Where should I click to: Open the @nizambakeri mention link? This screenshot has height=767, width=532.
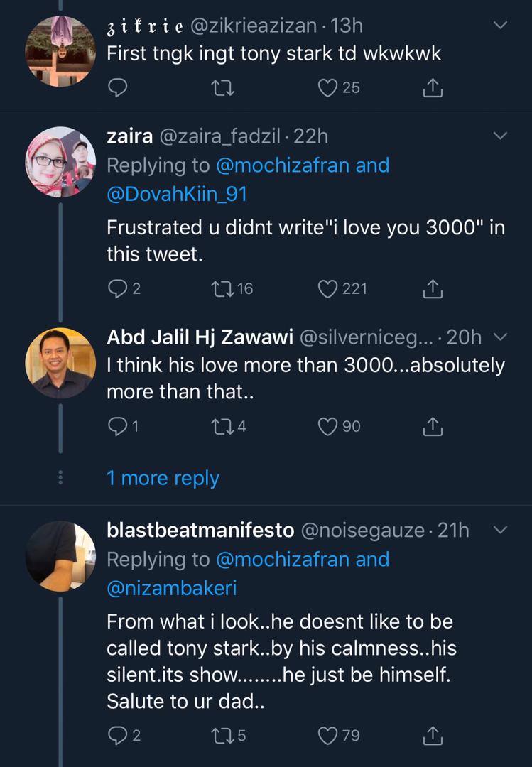click(171, 589)
